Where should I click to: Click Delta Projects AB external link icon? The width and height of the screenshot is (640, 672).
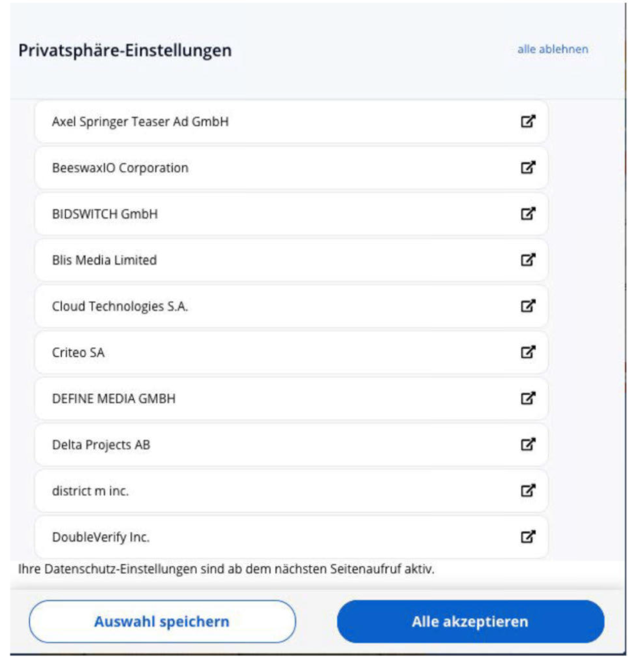click(527, 445)
